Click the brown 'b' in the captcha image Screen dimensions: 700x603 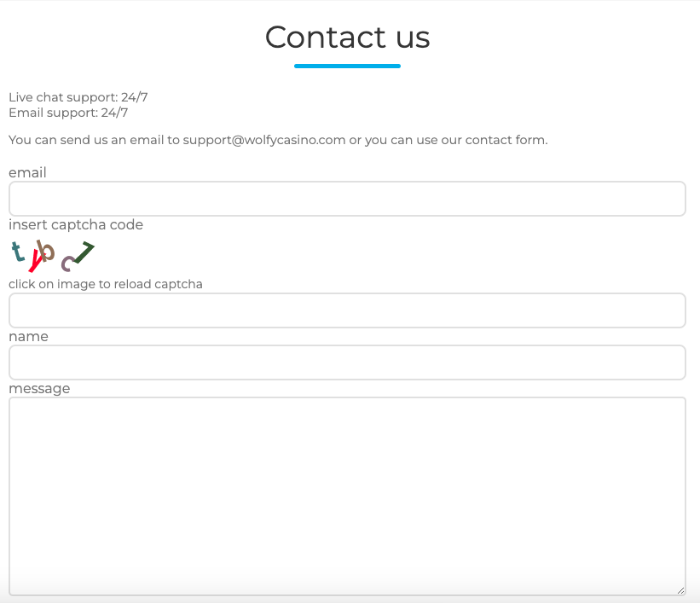click(x=46, y=251)
